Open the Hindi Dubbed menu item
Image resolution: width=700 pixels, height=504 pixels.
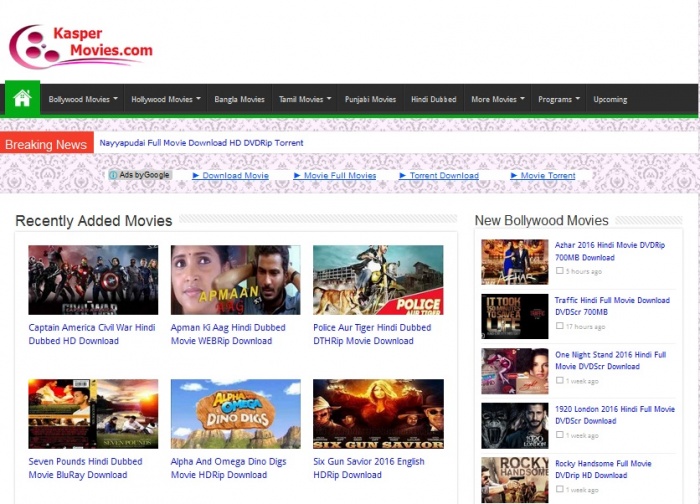point(434,99)
